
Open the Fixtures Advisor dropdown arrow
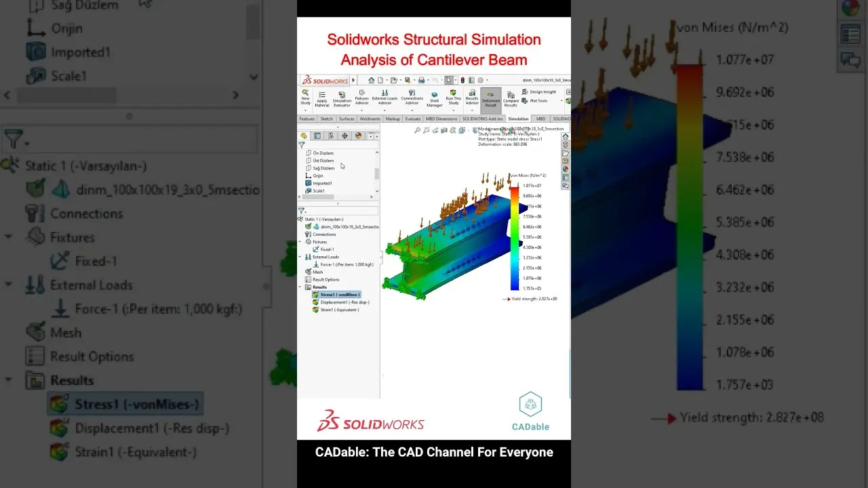click(x=361, y=110)
